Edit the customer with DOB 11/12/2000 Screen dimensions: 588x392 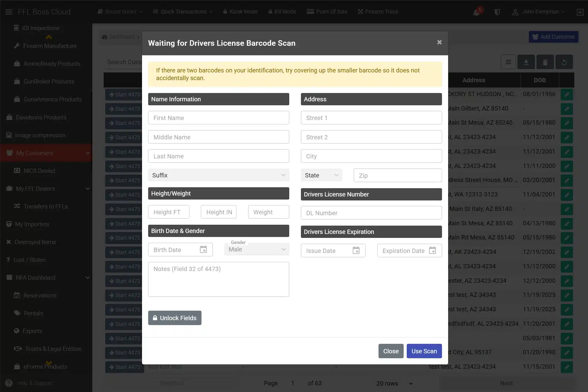point(567,266)
